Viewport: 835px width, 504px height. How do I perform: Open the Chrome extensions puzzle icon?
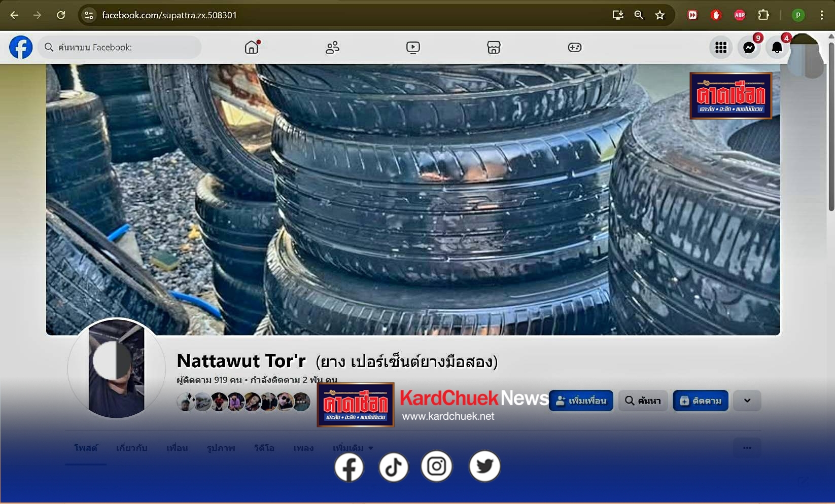click(x=763, y=15)
